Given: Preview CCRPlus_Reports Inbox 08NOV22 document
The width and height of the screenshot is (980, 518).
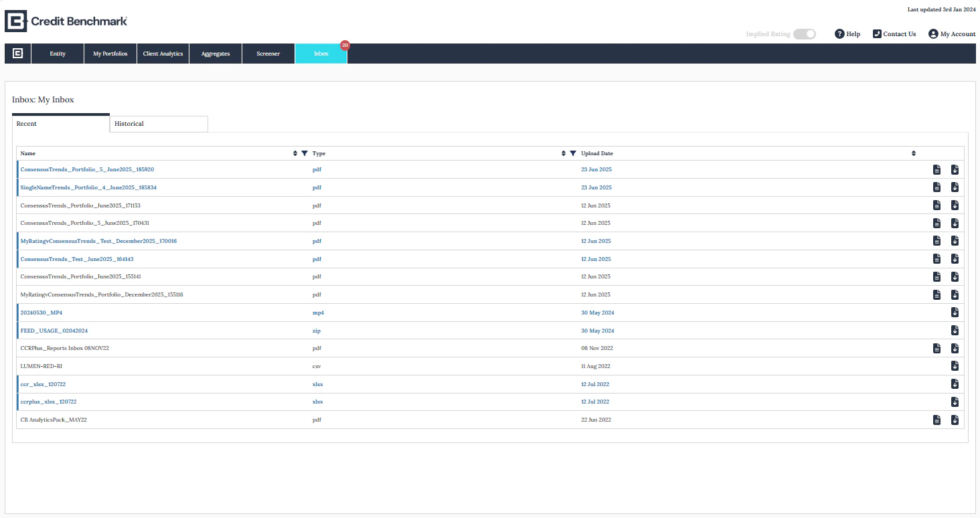Looking at the screenshot, I should pos(937,348).
